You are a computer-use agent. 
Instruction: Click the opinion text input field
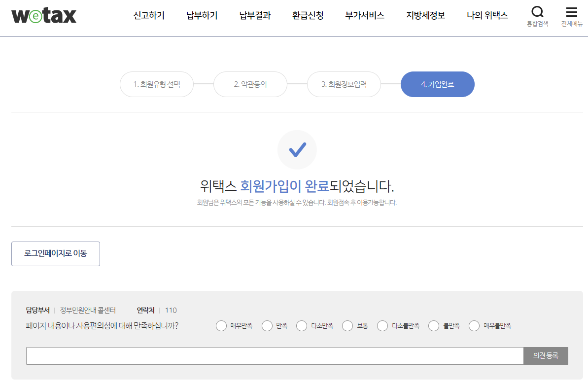(x=275, y=356)
